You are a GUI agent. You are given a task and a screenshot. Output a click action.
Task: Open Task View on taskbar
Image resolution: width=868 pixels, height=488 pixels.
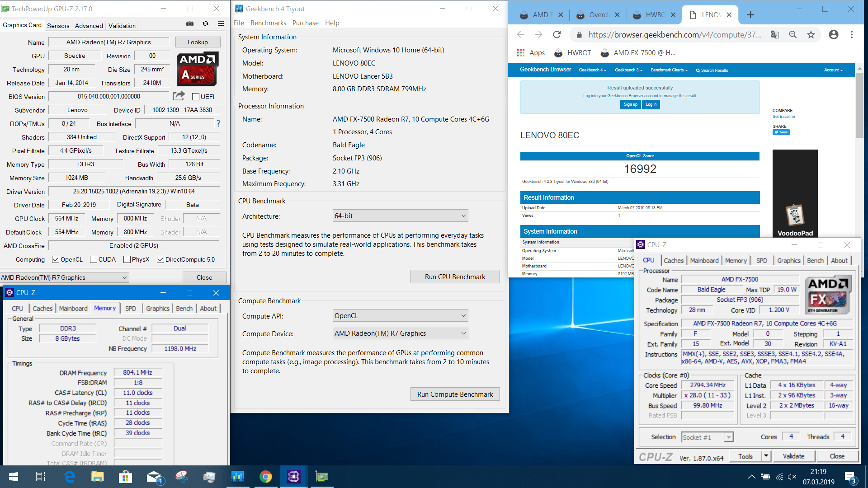(x=40, y=477)
